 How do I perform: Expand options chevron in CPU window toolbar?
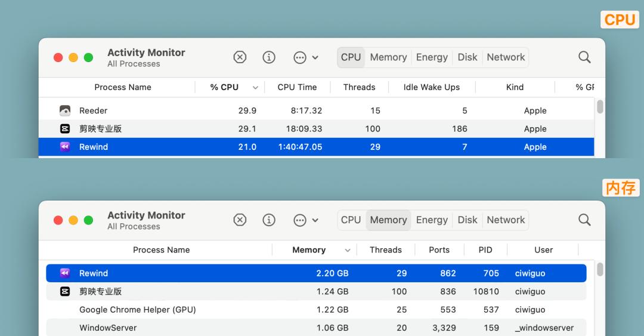pos(315,57)
